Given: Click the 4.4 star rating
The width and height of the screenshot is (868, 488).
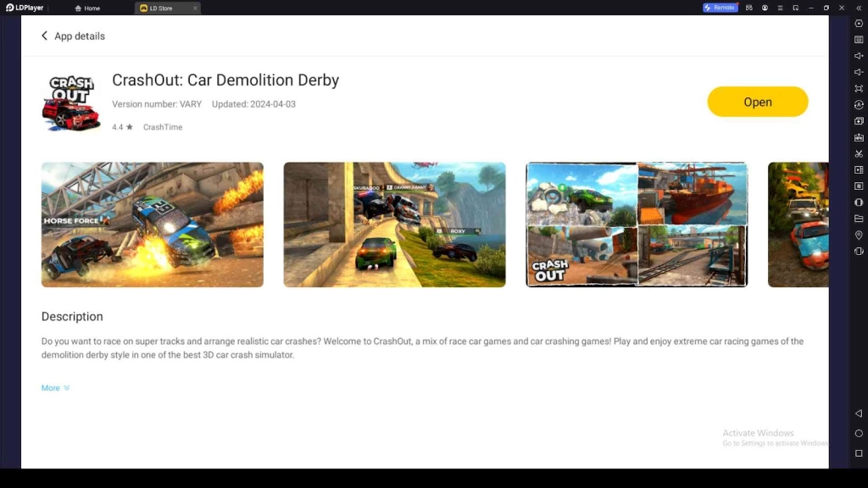Looking at the screenshot, I should (x=122, y=127).
